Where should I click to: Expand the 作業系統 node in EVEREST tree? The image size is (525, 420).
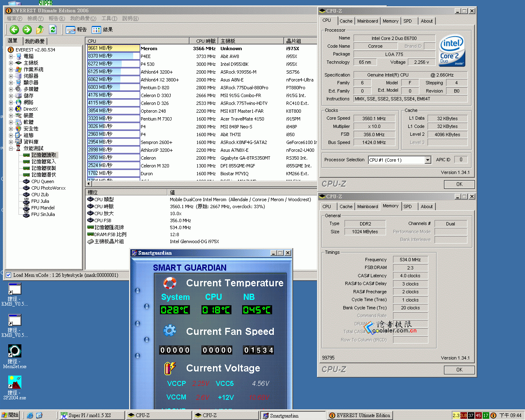(x=11, y=70)
